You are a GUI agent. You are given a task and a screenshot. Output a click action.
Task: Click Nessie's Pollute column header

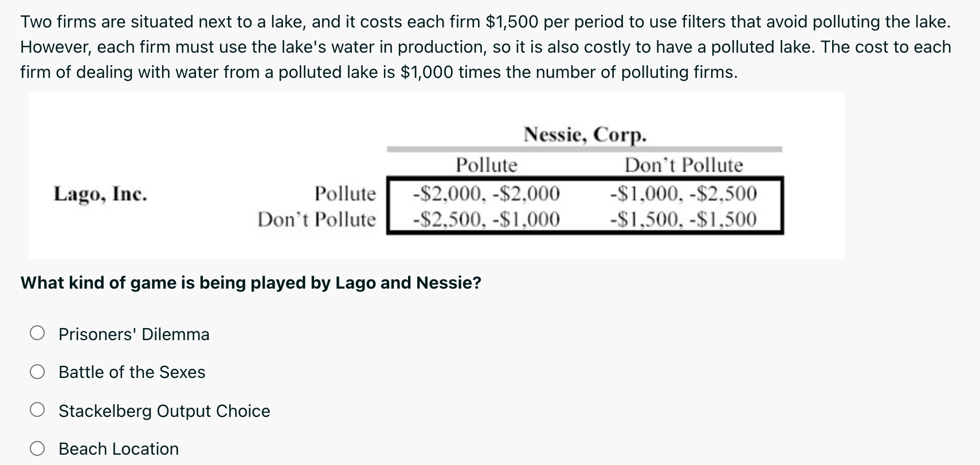(x=486, y=165)
